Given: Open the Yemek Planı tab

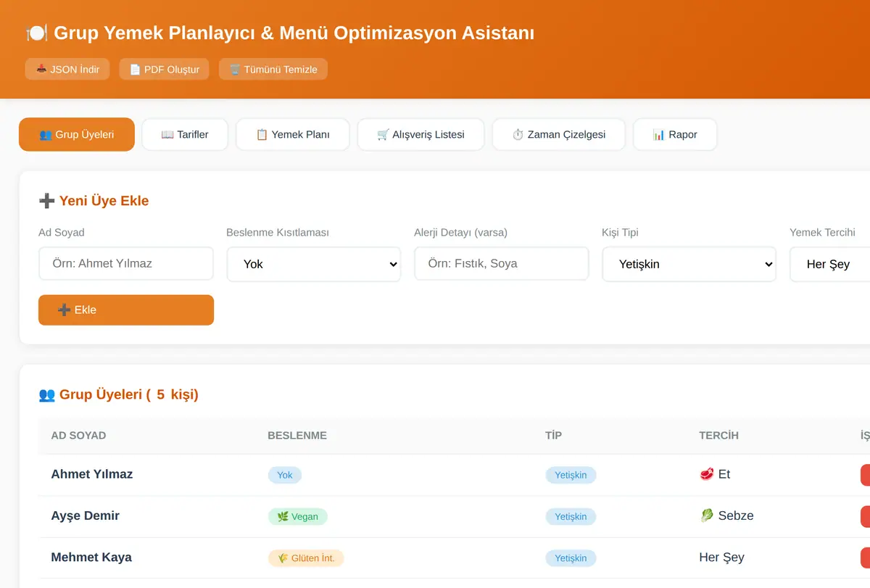Looking at the screenshot, I should [293, 134].
